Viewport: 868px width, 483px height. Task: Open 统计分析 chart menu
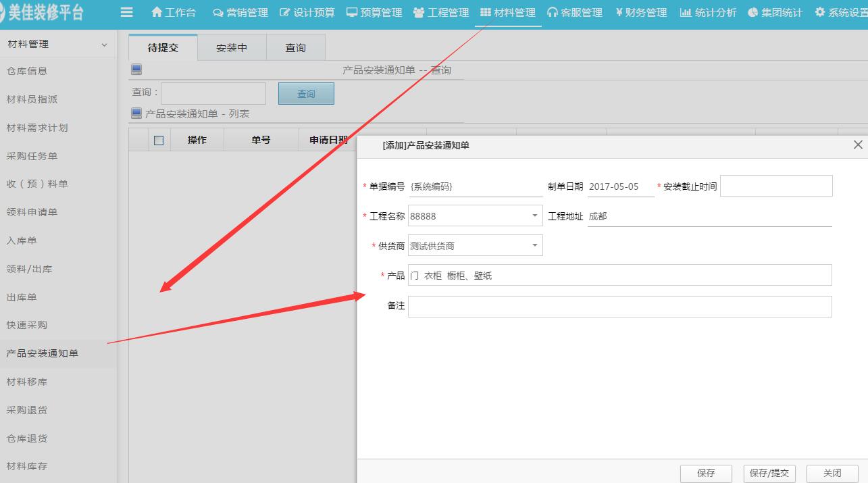tap(708, 12)
